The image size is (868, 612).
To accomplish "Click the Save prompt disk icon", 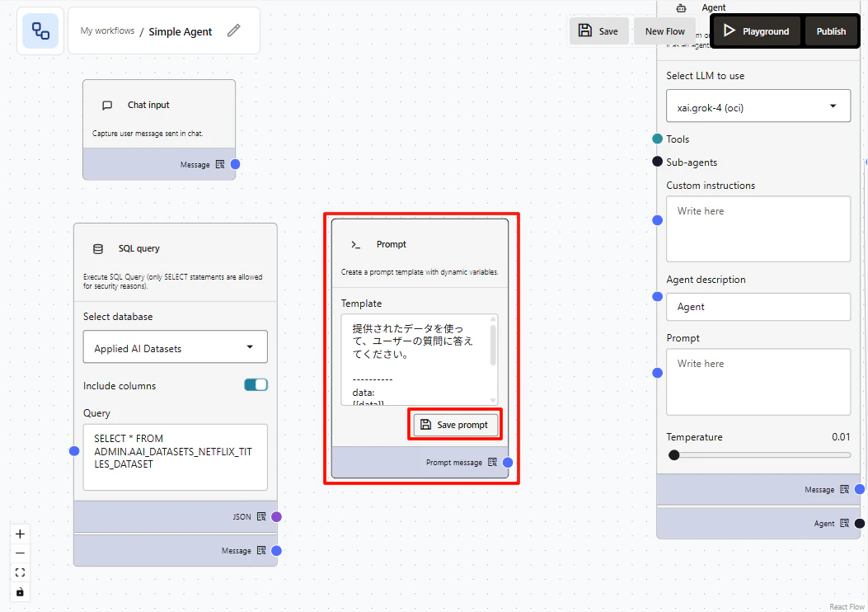I will 425,425.
